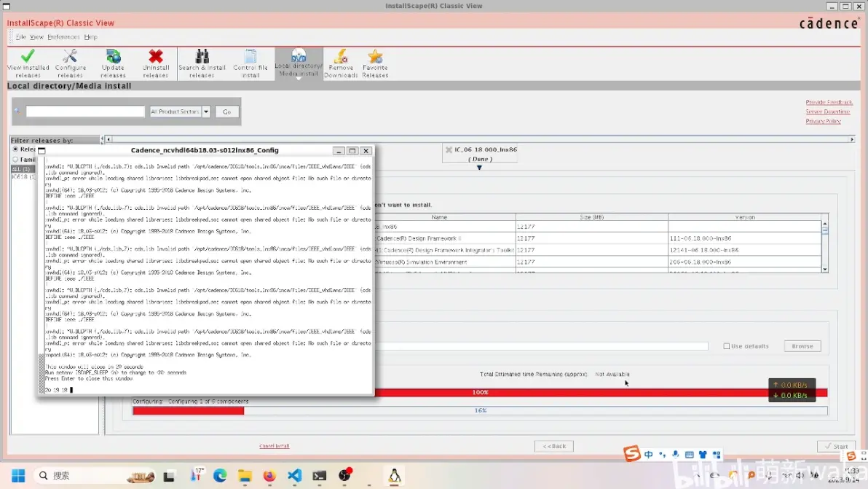Click the red-dot app icon on taskbar
This screenshot has height=489, width=868.
(x=345, y=475)
